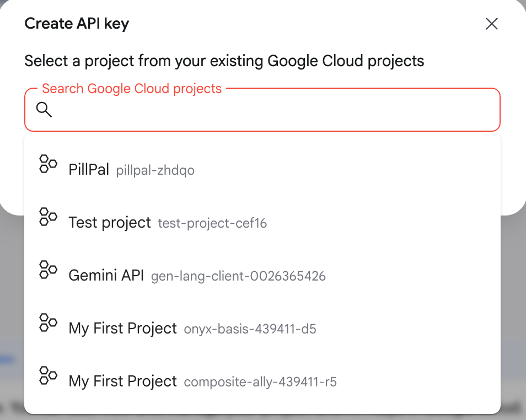Focus the Search Google Cloud projects field
This screenshot has width=526, height=420.
click(262, 110)
